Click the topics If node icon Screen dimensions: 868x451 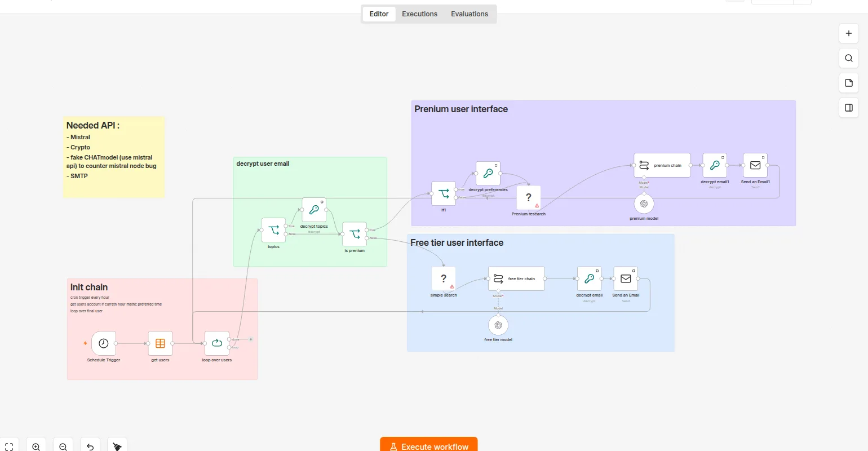[x=273, y=230]
